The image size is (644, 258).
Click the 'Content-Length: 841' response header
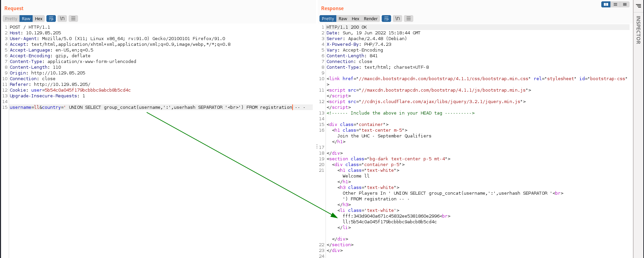pos(352,56)
